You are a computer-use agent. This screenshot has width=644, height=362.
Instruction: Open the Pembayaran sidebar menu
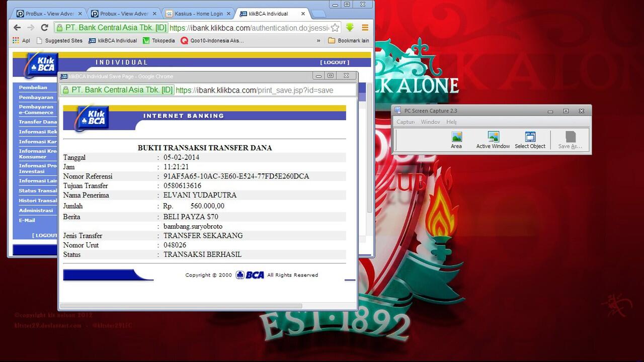tap(36, 97)
